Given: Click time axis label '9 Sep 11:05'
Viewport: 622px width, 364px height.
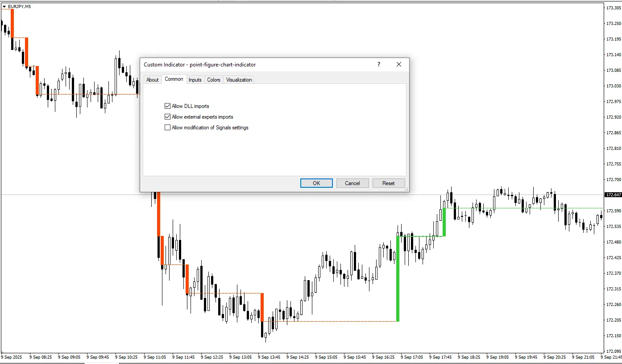Looking at the screenshot, I should [155, 357].
